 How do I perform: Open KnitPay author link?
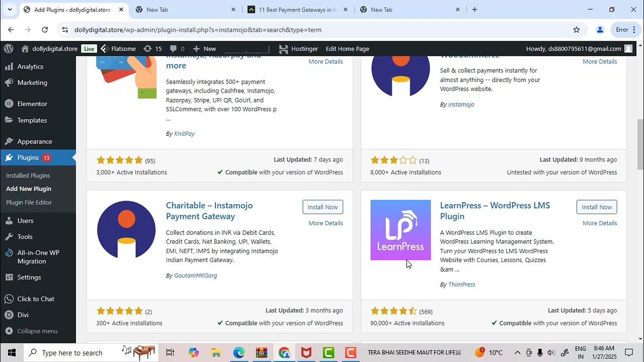pyautogui.click(x=184, y=134)
